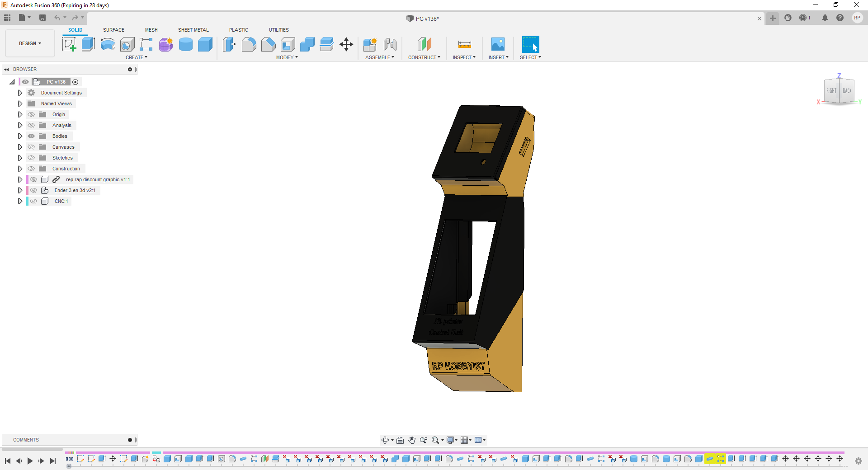This screenshot has height=470, width=868.
Task: Show the Ender 3 en 3d component
Action: coord(33,190)
